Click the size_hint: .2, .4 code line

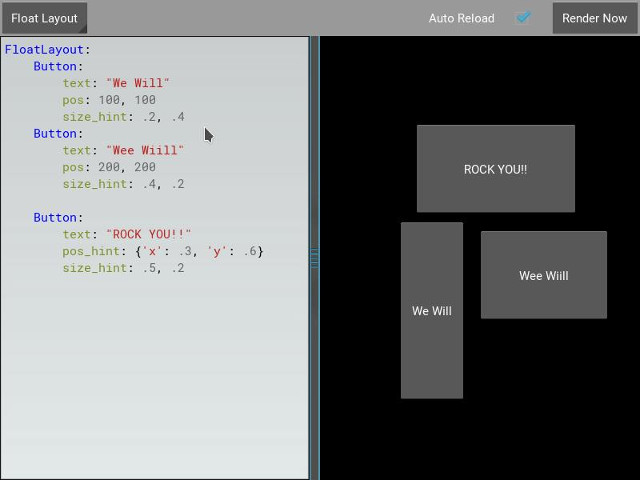pyautogui.click(x=123, y=117)
